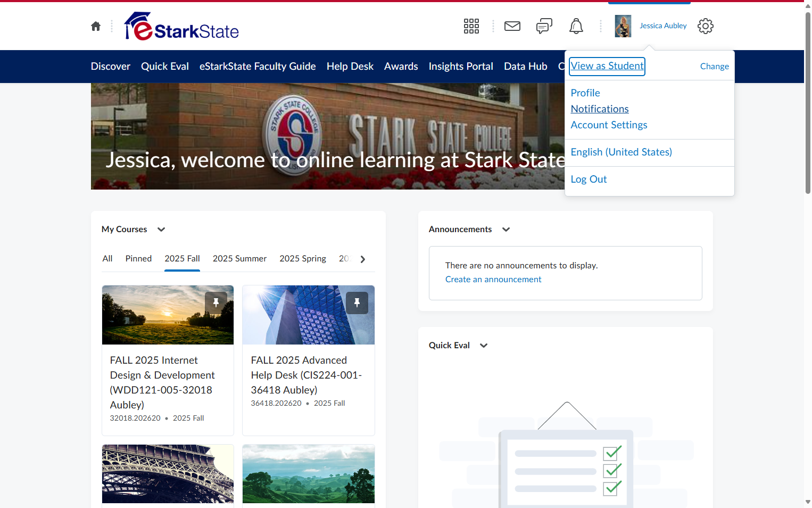
Task: Open the Select a course waffle icon
Action: coord(471,26)
